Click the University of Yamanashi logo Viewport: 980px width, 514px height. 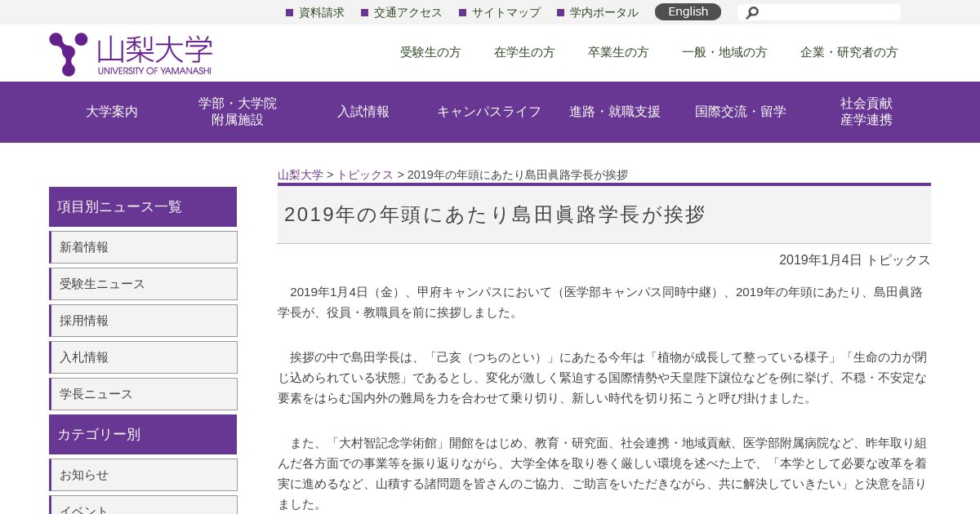[131, 54]
